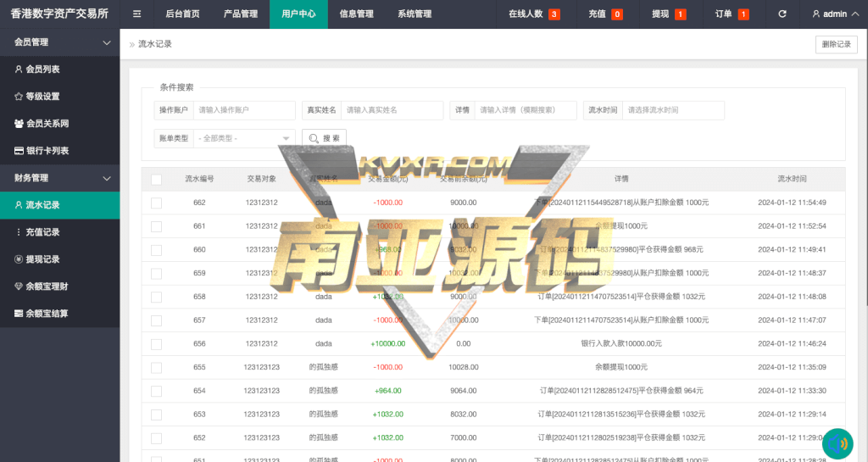Toggle the sidebar hamburger menu icon
Image resolution: width=868 pixels, height=462 pixels.
pyautogui.click(x=136, y=14)
